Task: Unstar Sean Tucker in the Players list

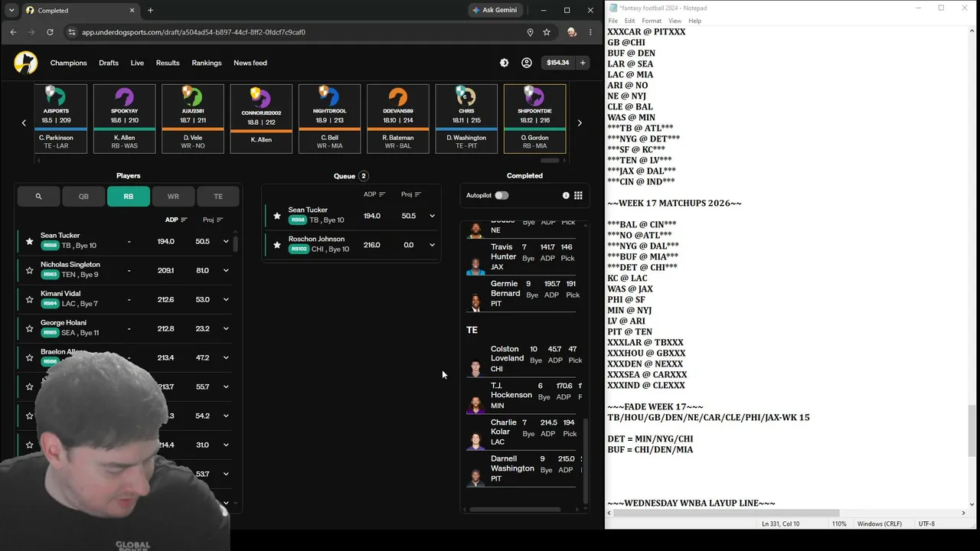Action: tap(29, 241)
